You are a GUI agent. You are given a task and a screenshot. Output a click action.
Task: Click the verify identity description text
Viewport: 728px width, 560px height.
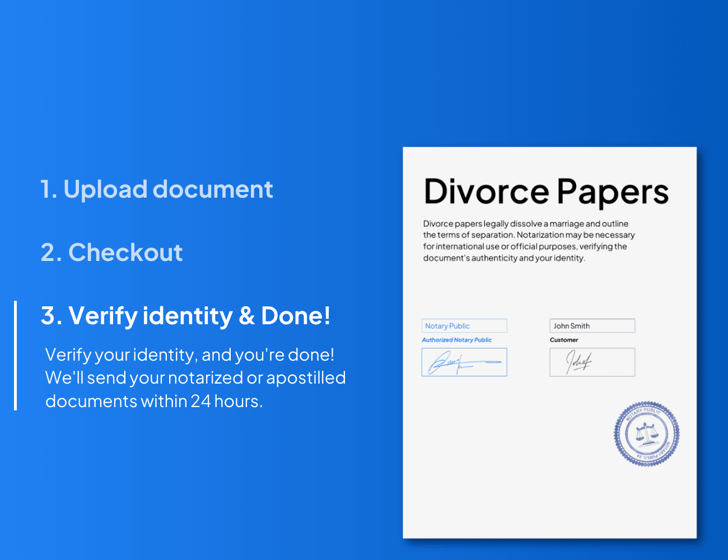195,377
